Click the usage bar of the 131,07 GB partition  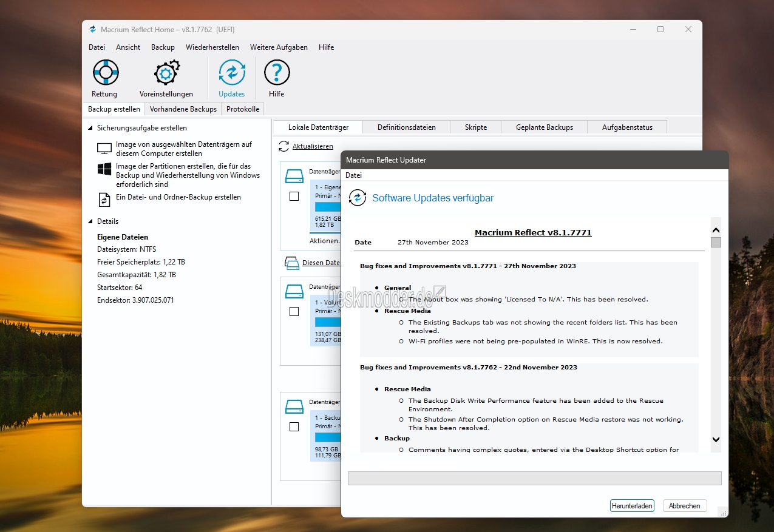[328, 322]
